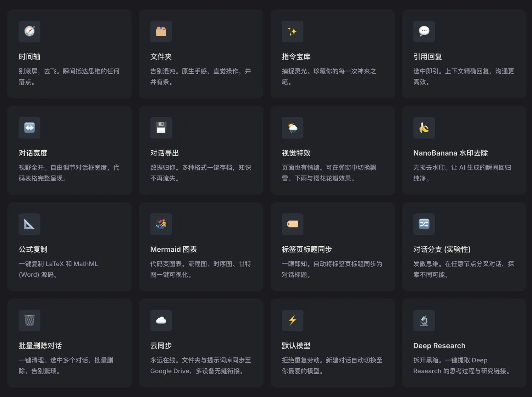This screenshot has height=397, width=532.
Task: Click description starting 视野全开
Action: 69,173
